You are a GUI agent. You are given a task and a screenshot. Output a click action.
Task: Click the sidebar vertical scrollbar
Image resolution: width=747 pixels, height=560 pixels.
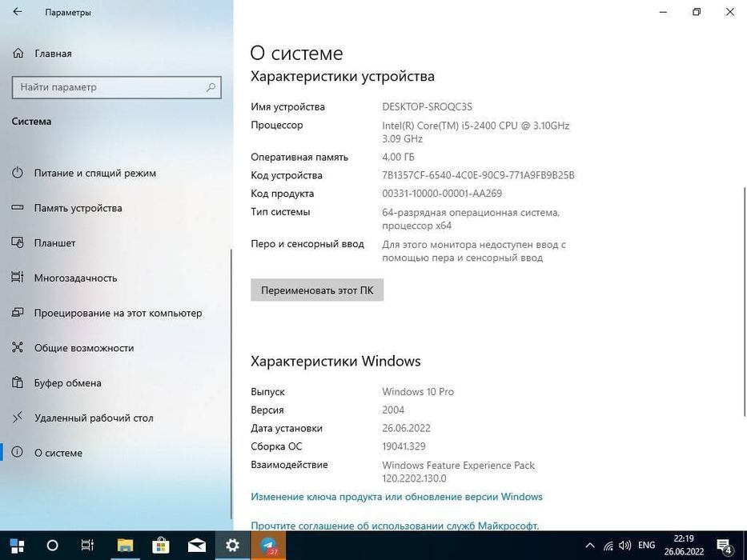(x=231, y=383)
